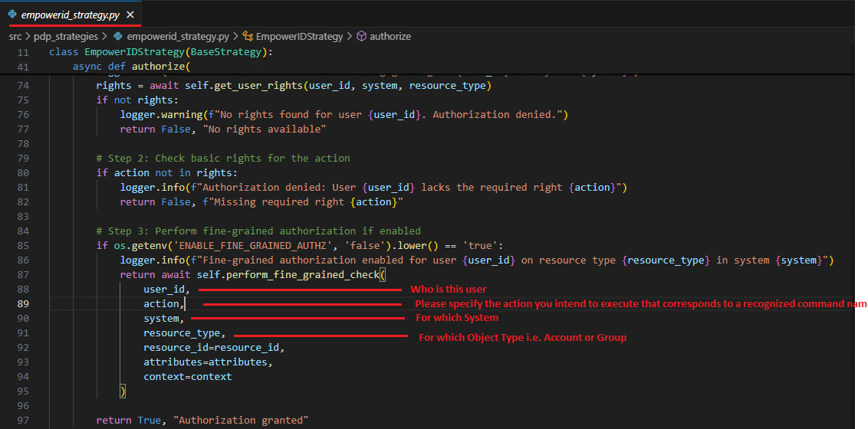
Task: Click the Step 2 comment line
Action: (223, 158)
